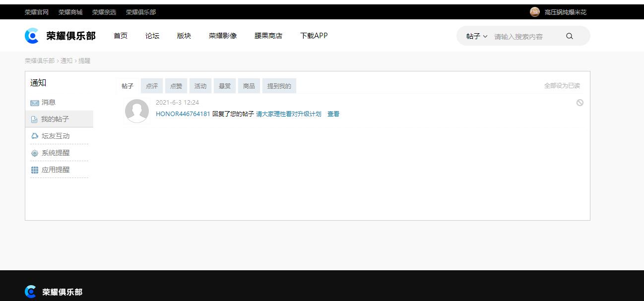This screenshot has height=301, width=644.
Task: Switch to the 悬赏 tab
Action: (225, 86)
